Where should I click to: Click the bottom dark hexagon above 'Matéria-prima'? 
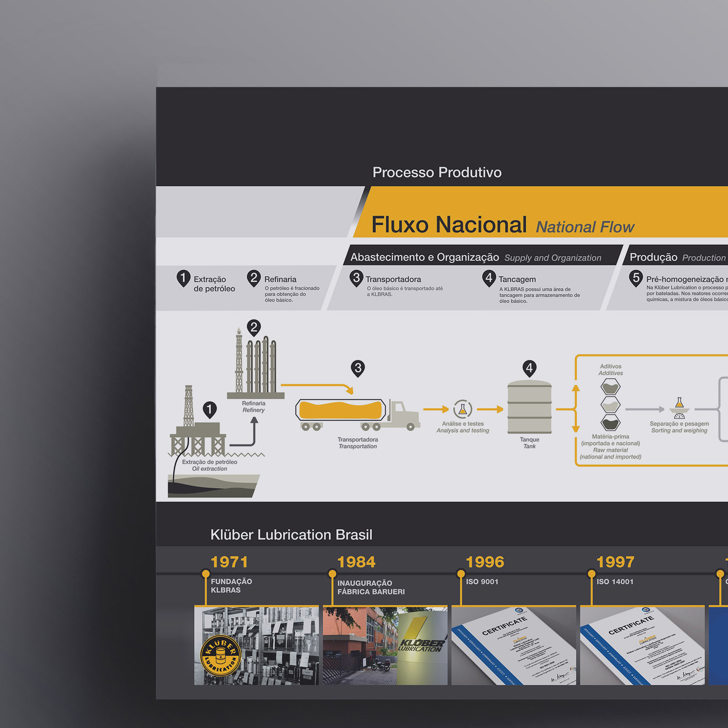tap(611, 423)
